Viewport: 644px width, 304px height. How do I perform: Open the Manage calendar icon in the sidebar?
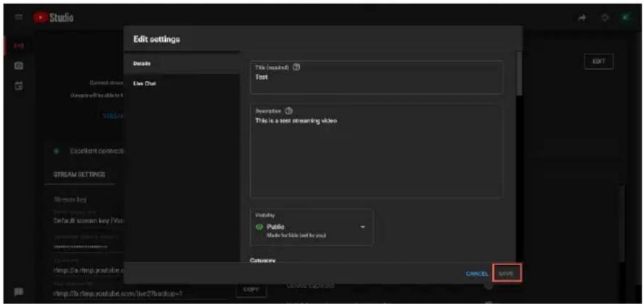(19, 85)
